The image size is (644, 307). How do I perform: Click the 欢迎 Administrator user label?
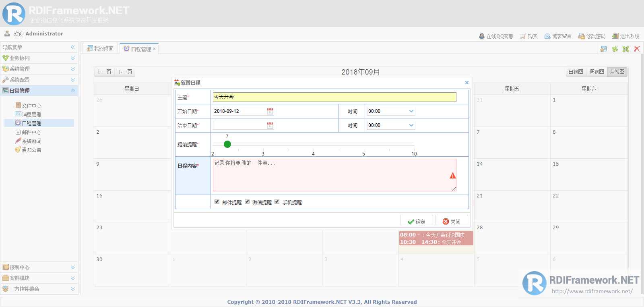38,34
